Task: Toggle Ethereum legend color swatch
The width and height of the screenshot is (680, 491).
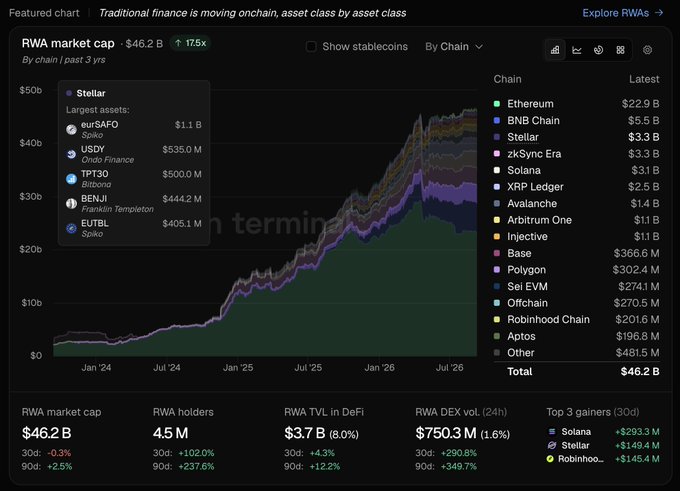Action: [x=497, y=104]
